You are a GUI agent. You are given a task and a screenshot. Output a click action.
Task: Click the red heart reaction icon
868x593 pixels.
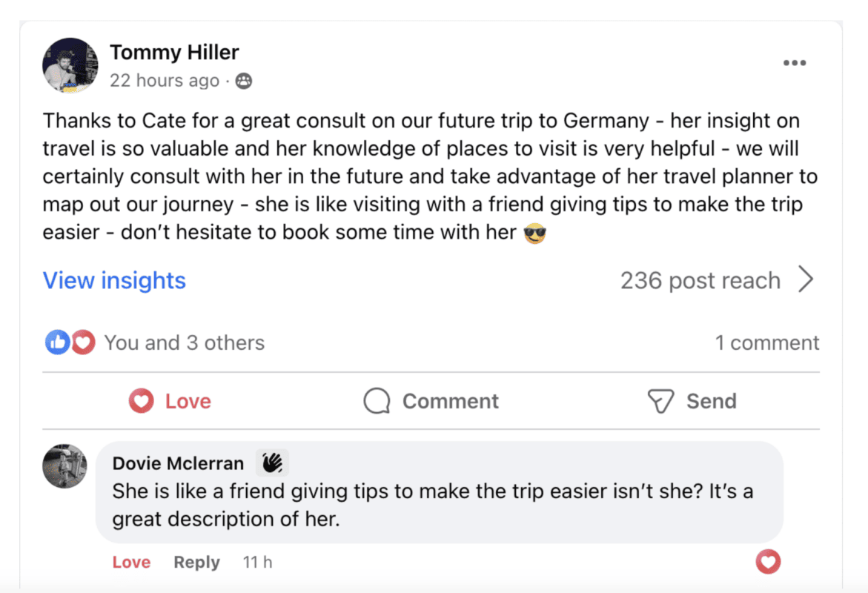tap(83, 342)
